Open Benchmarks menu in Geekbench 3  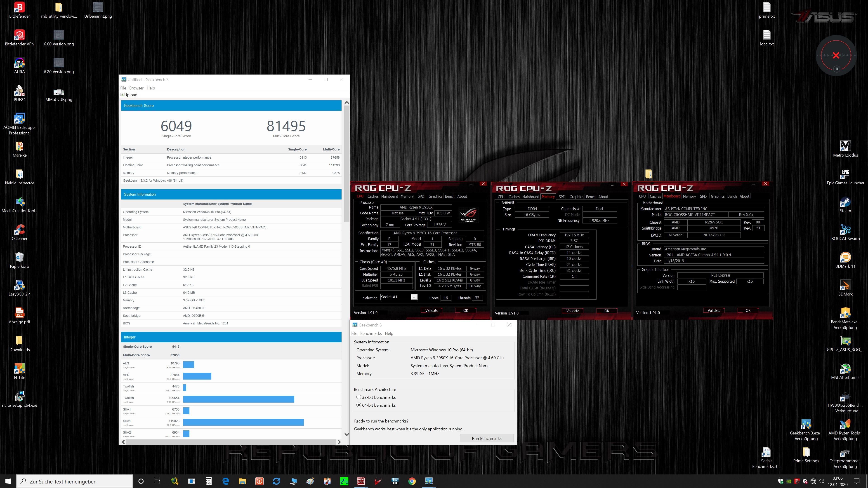(371, 333)
